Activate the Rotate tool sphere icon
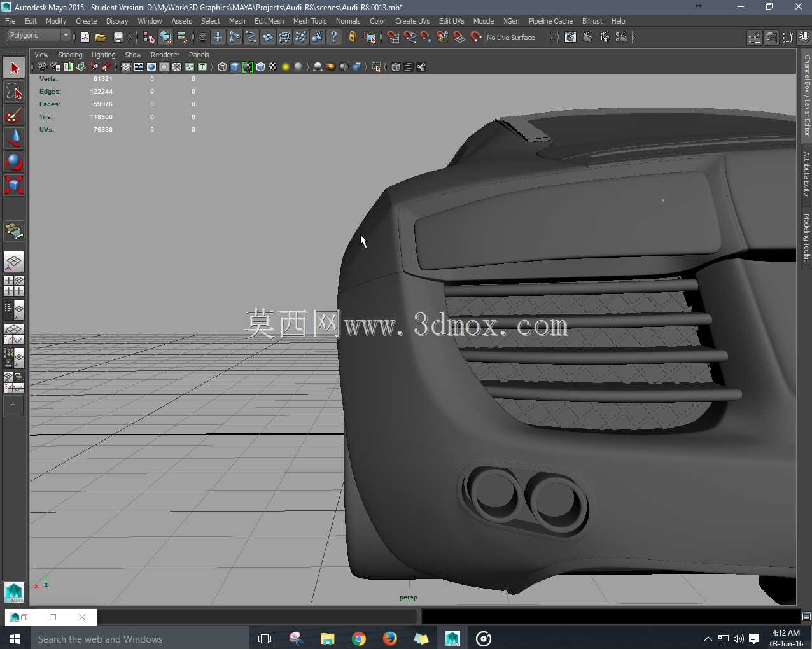Image resolution: width=812 pixels, height=649 pixels. 14,162
